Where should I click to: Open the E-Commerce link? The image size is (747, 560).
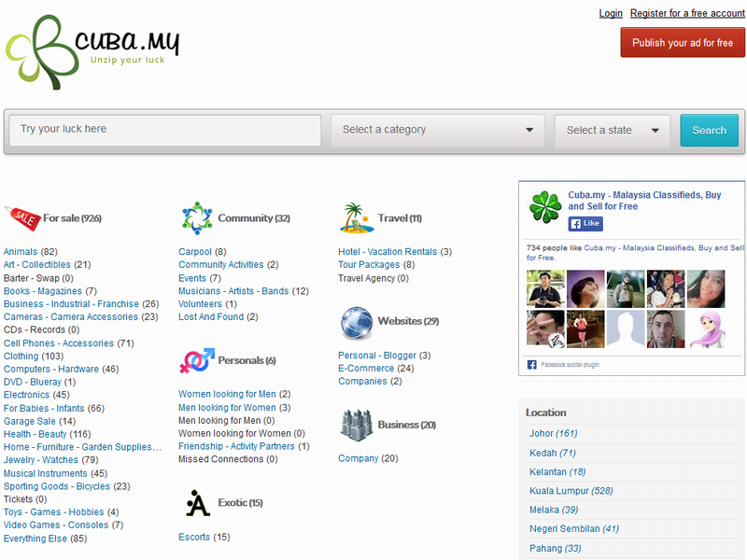click(366, 368)
